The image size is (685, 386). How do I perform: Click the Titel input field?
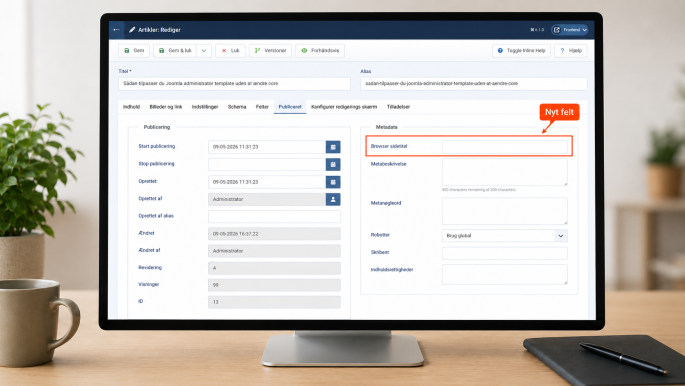point(234,83)
